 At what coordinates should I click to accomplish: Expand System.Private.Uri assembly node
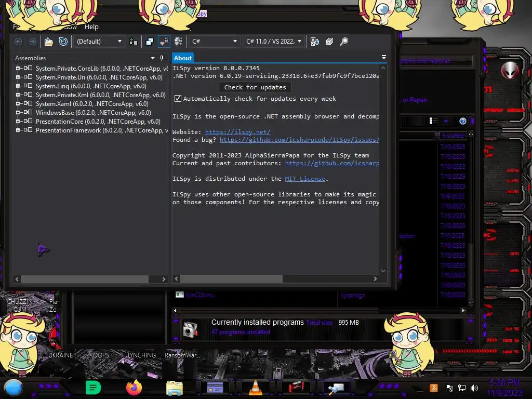coord(18,77)
